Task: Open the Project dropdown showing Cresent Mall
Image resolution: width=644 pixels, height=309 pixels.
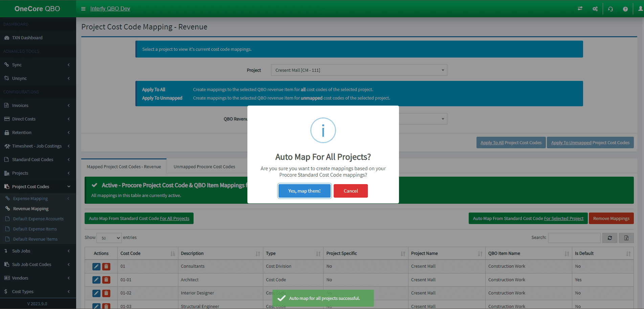Action: click(x=359, y=70)
